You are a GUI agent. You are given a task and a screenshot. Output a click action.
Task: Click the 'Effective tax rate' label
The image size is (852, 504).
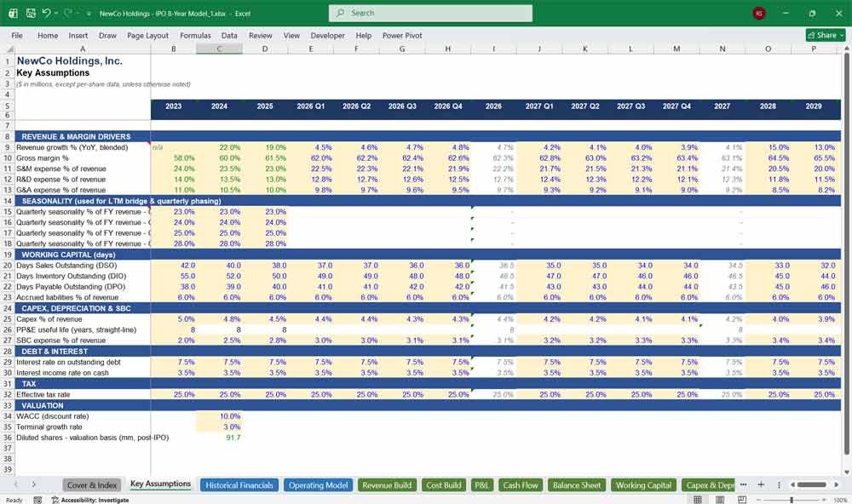pyautogui.click(x=43, y=394)
